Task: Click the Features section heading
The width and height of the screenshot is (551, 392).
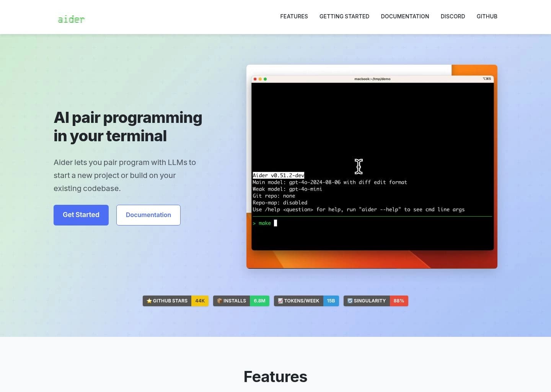Action: (275, 377)
